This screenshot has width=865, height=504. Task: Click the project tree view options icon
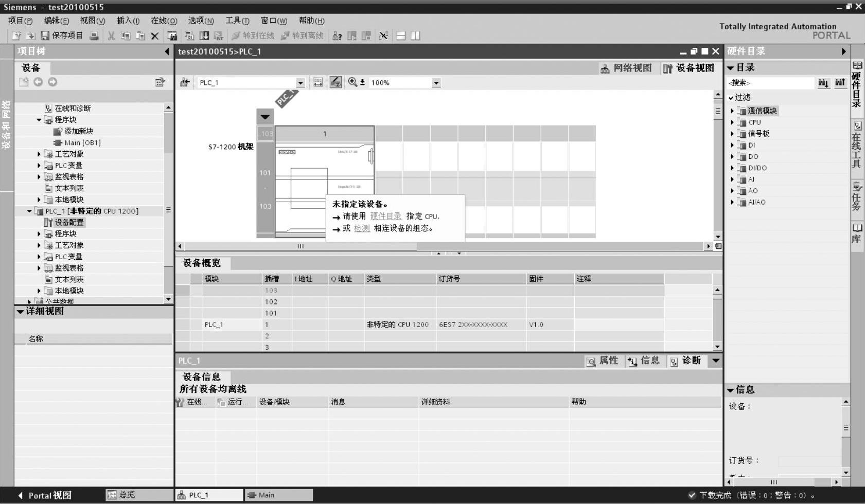160,82
